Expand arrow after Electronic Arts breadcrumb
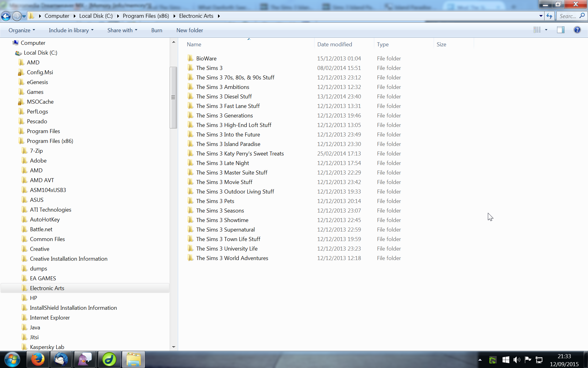Viewport: 588px width, 368px height. click(x=219, y=16)
